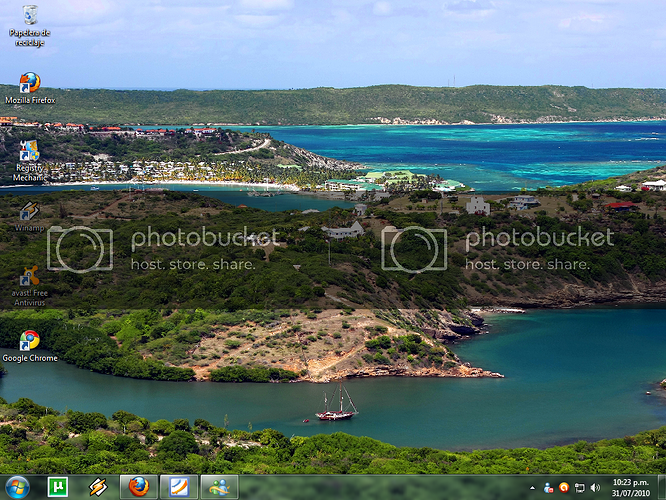Click the orange-striped app taskbar button
Viewport: 666px width, 500px height.
point(179,487)
